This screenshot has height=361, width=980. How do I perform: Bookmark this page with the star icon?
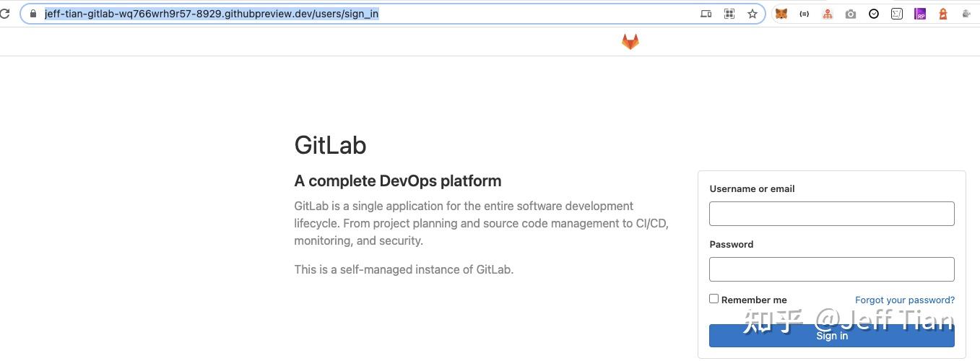tap(753, 14)
